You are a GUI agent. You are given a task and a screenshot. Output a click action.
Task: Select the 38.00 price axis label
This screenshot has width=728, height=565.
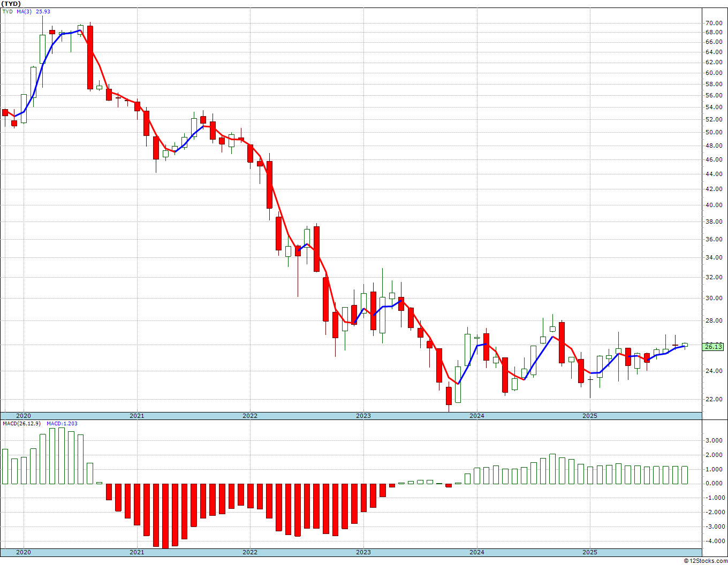point(714,222)
